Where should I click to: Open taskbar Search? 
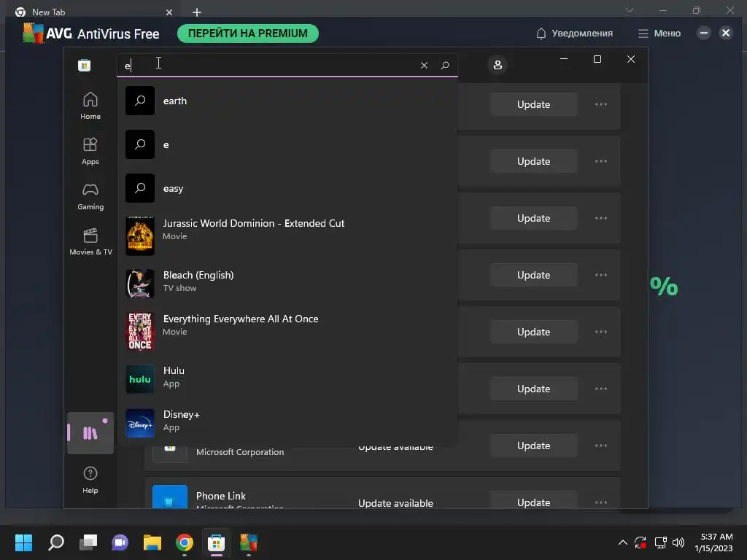(x=56, y=542)
